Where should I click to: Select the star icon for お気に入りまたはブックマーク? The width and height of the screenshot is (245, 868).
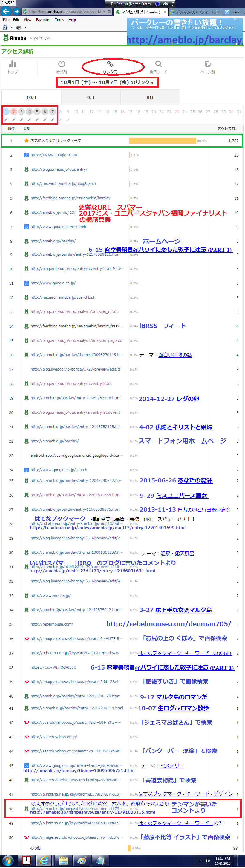coord(26,140)
